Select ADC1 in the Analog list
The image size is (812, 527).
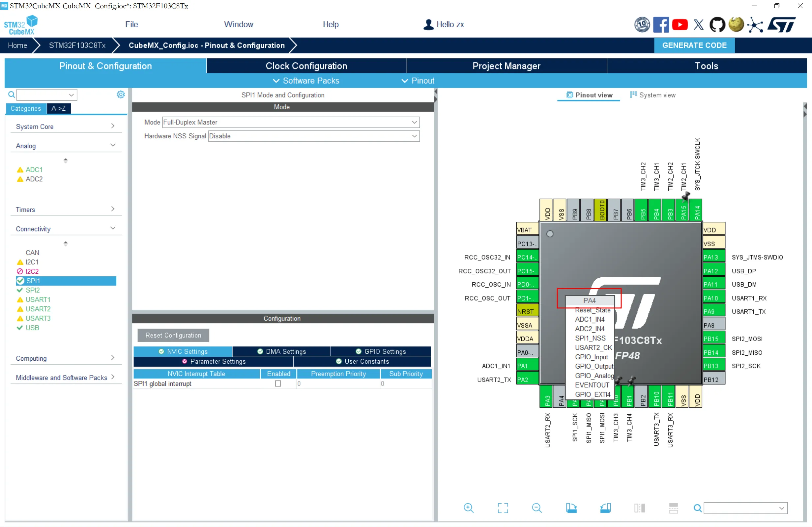[34, 170]
